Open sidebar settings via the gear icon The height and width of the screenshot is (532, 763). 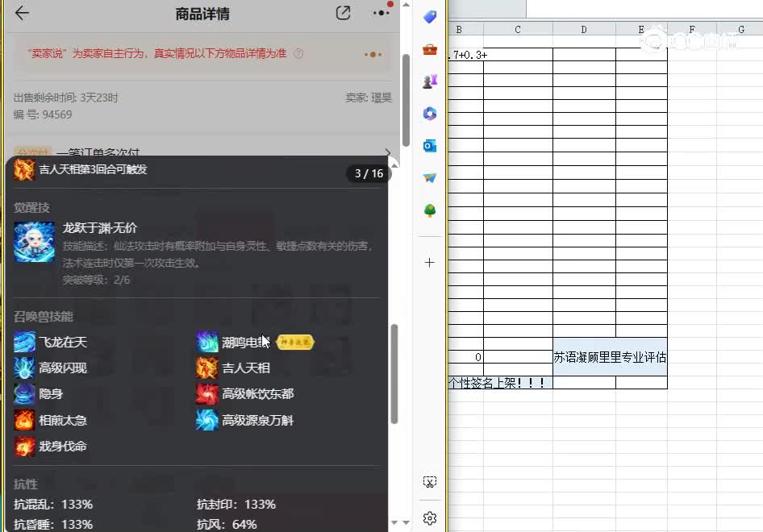(x=429, y=517)
